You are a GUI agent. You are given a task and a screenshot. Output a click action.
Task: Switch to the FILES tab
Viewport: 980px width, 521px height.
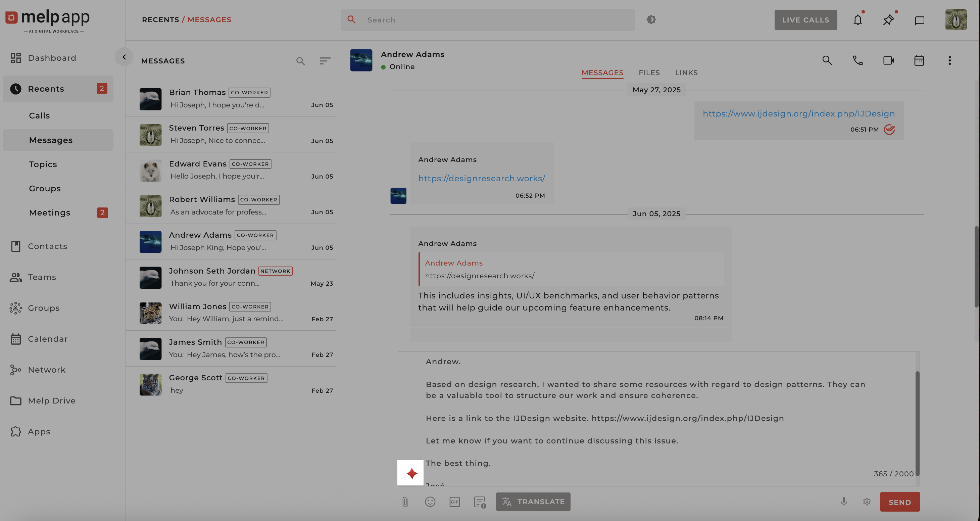[649, 73]
